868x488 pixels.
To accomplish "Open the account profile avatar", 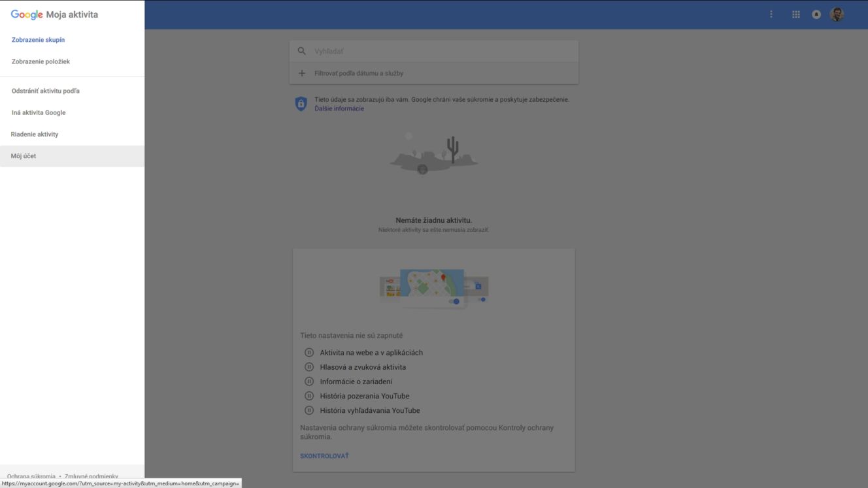I will [x=837, y=14].
